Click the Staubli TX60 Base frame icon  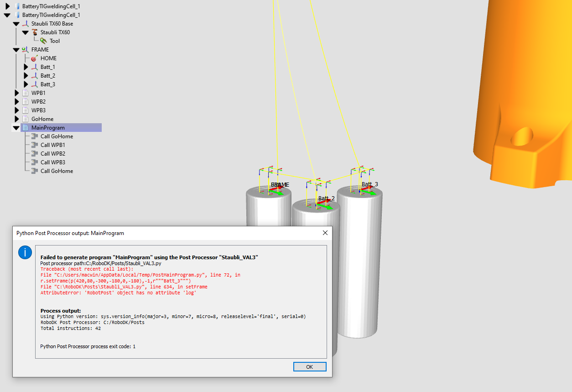25,24
